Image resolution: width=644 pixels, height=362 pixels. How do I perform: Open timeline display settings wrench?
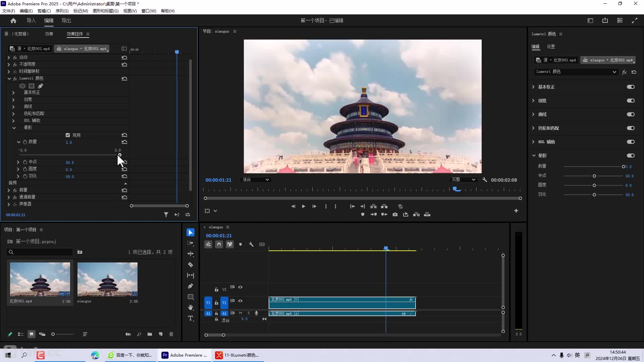(251, 244)
